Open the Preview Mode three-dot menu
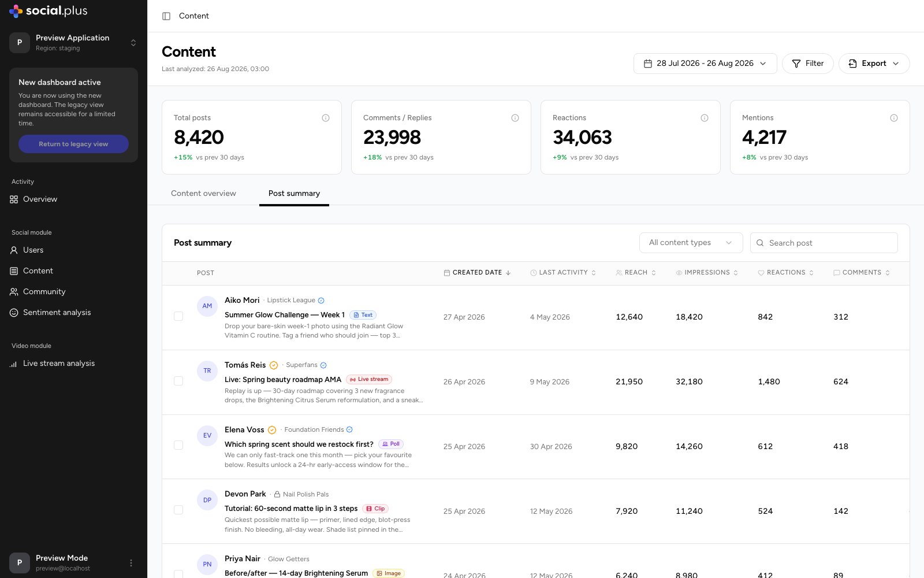This screenshot has height=578, width=924. 131,563
